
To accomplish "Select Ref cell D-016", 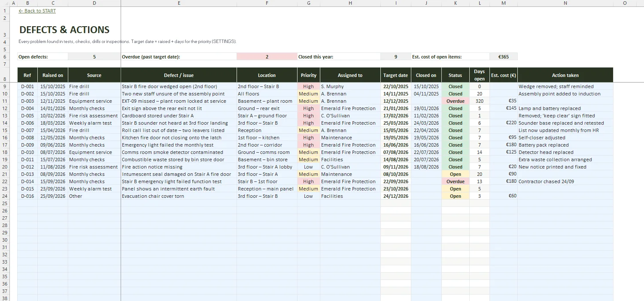I will pos(27,196).
